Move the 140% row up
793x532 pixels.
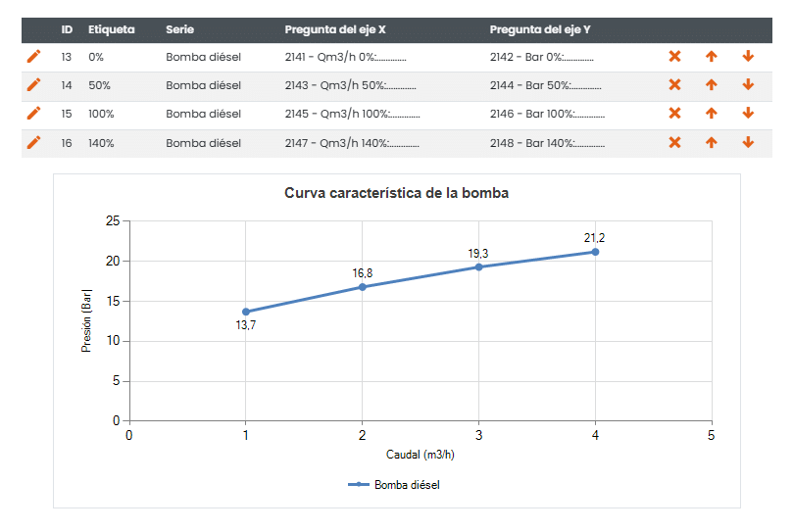pyautogui.click(x=712, y=143)
